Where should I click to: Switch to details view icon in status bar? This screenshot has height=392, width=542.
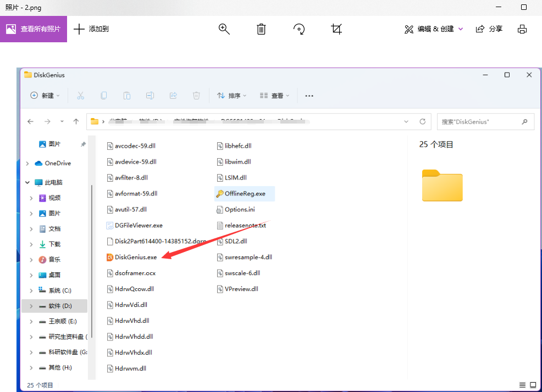click(x=522, y=385)
